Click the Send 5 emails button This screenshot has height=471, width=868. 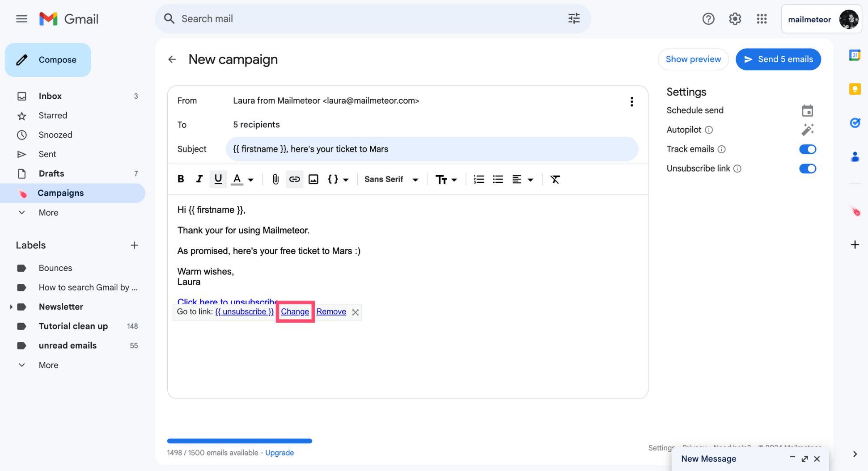coord(778,59)
